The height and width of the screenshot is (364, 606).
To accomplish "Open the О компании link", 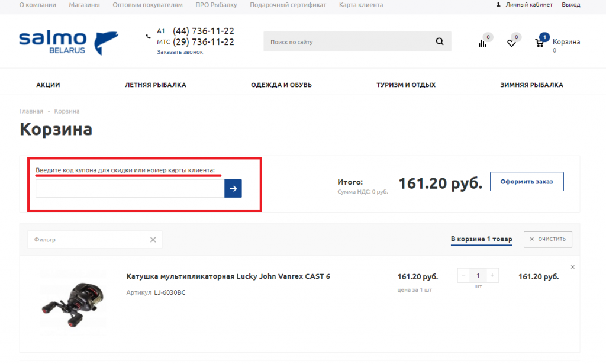I will pyautogui.click(x=37, y=5).
